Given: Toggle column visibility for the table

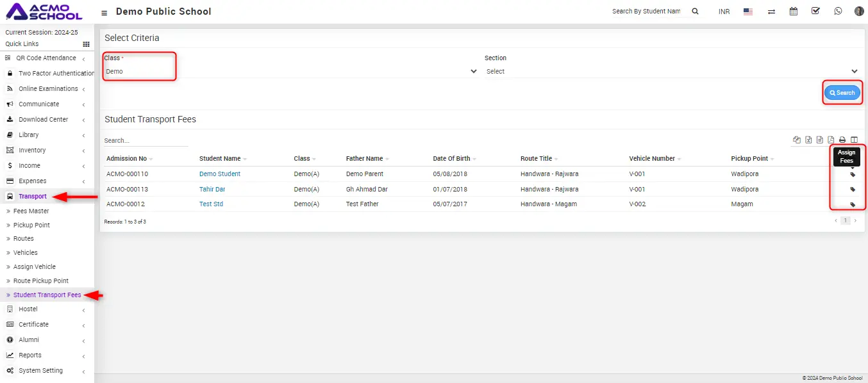Looking at the screenshot, I should point(854,140).
